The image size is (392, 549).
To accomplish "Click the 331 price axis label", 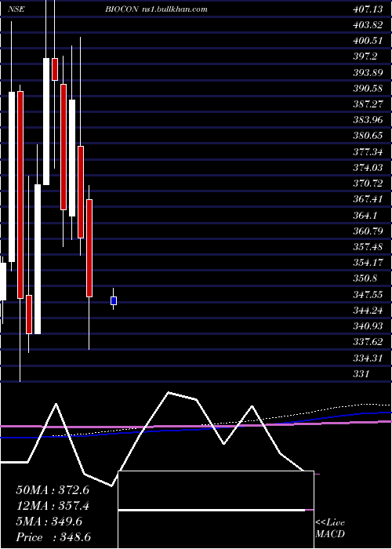I will tap(361, 373).
